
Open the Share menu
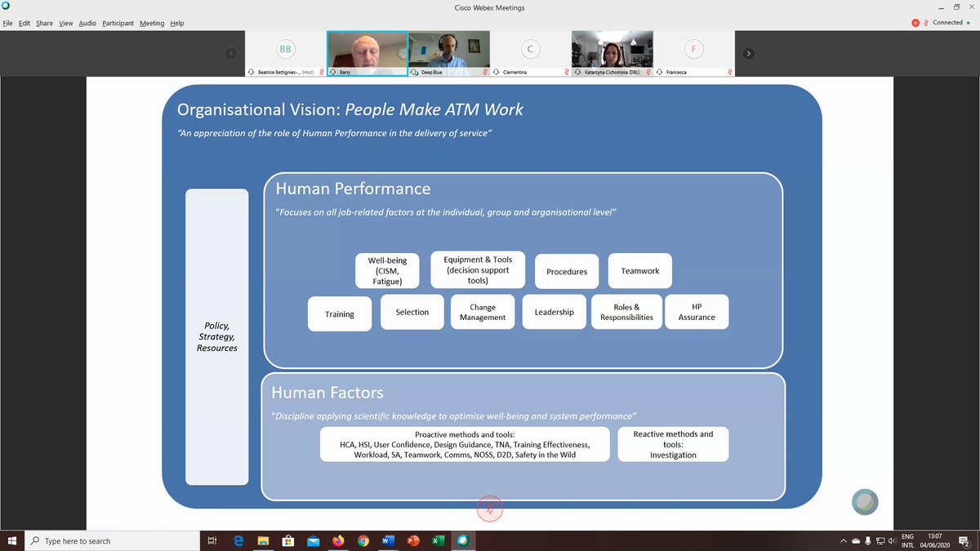pos(44,23)
